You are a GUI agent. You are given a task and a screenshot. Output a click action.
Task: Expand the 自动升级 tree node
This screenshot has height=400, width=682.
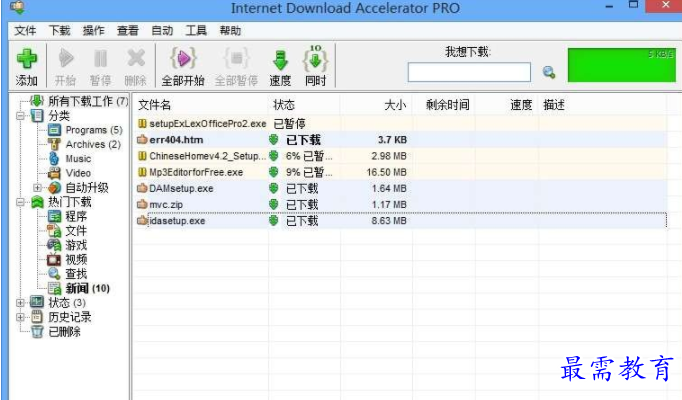pyautogui.click(x=37, y=188)
